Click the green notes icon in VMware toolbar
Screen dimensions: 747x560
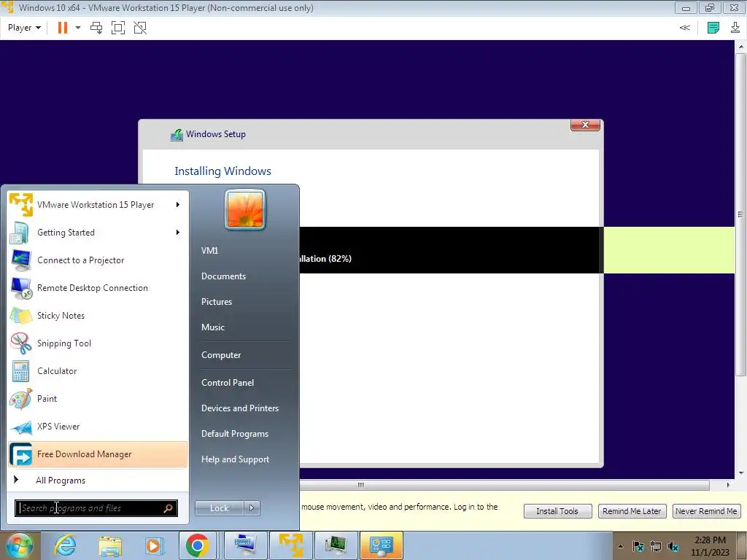(x=713, y=28)
